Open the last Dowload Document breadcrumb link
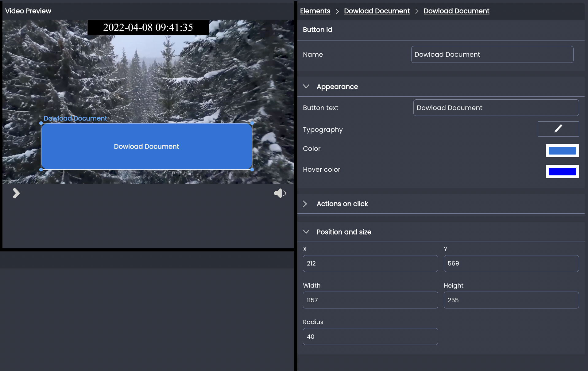The height and width of the screenshot is (371, 588). [456, 11]
